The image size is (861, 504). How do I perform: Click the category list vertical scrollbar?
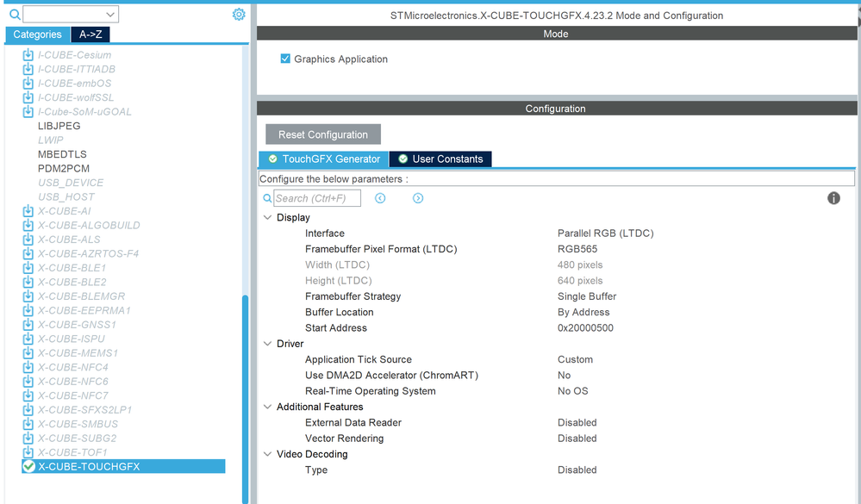pyautogui.click(x=245, y=399)
